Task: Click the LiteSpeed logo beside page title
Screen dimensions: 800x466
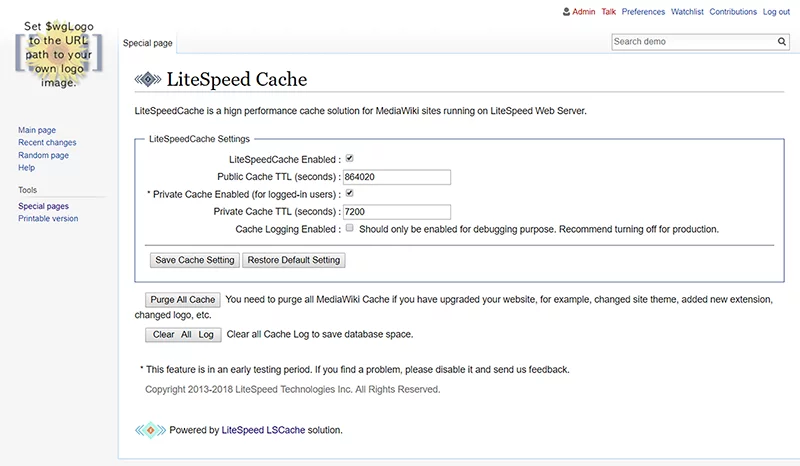Action: click(x=148, y=79)
